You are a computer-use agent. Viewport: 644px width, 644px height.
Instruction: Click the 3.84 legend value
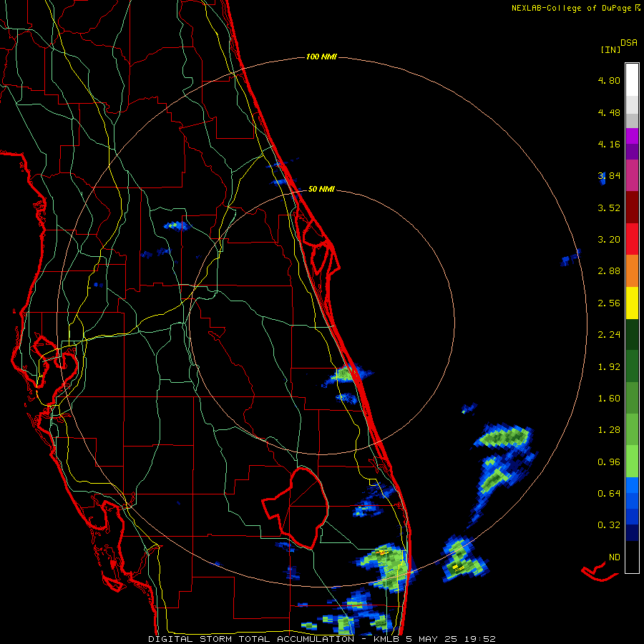coord(609,176)
